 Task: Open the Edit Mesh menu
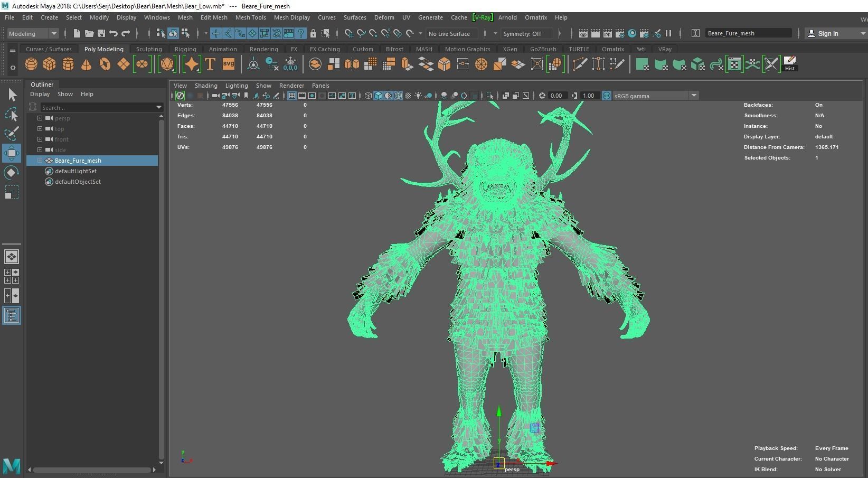pos(214,17)
